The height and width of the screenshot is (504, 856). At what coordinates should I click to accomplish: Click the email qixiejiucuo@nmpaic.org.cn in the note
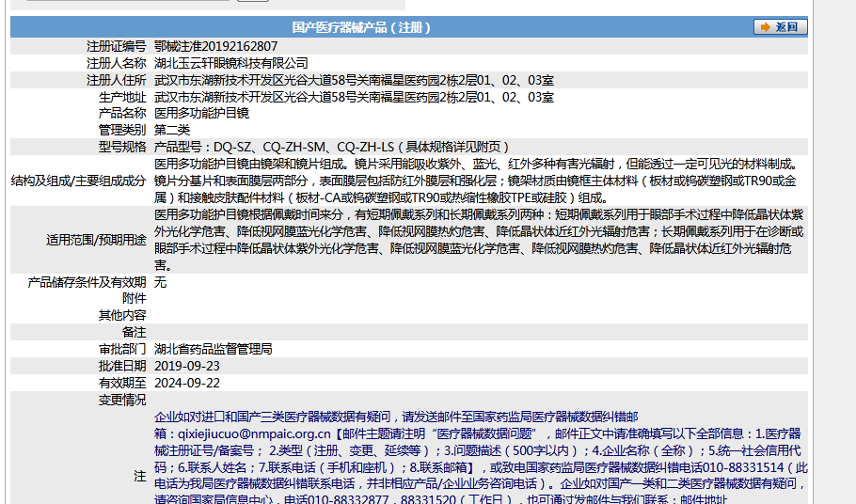click(254, 434)
